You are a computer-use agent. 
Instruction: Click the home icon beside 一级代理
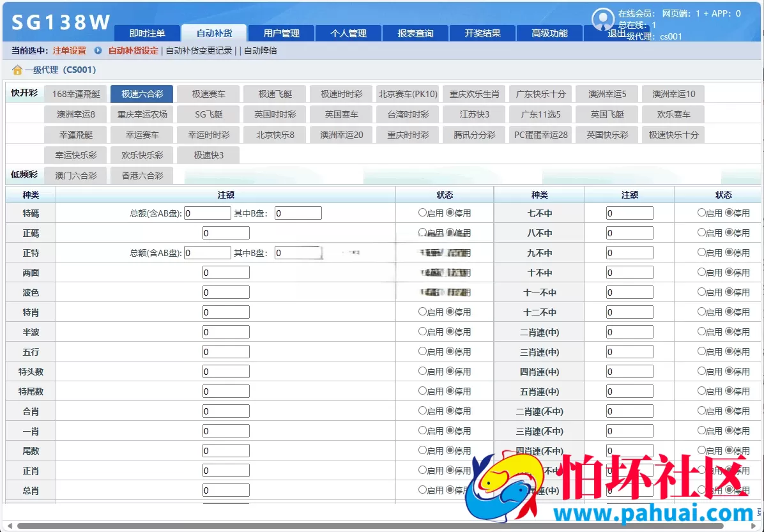point(17,70)
